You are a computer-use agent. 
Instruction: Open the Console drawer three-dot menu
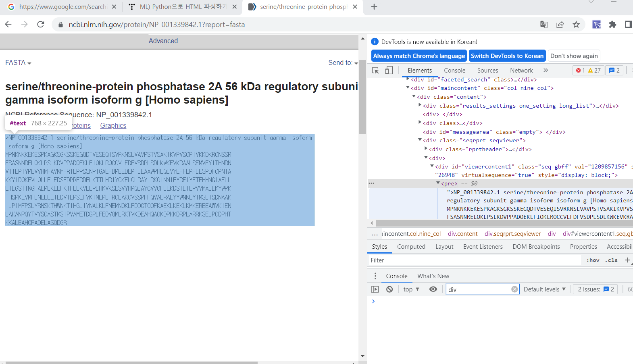coord(375,276)
